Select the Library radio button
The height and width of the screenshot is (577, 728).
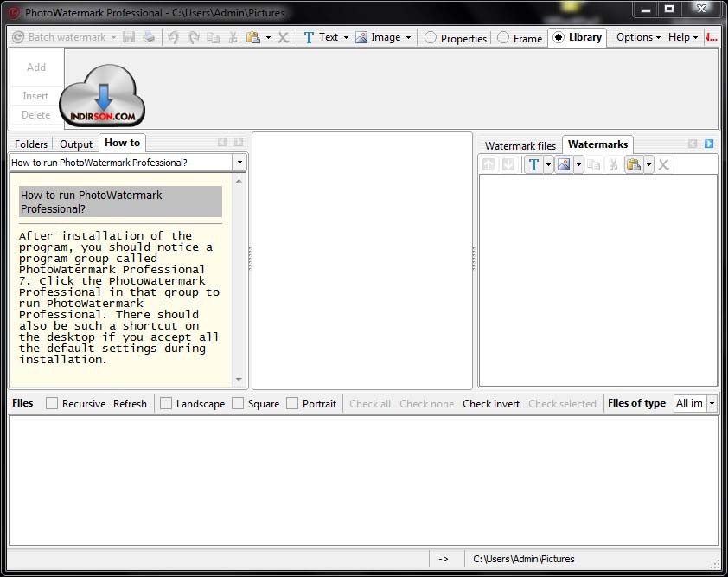(x=559, y=37)
